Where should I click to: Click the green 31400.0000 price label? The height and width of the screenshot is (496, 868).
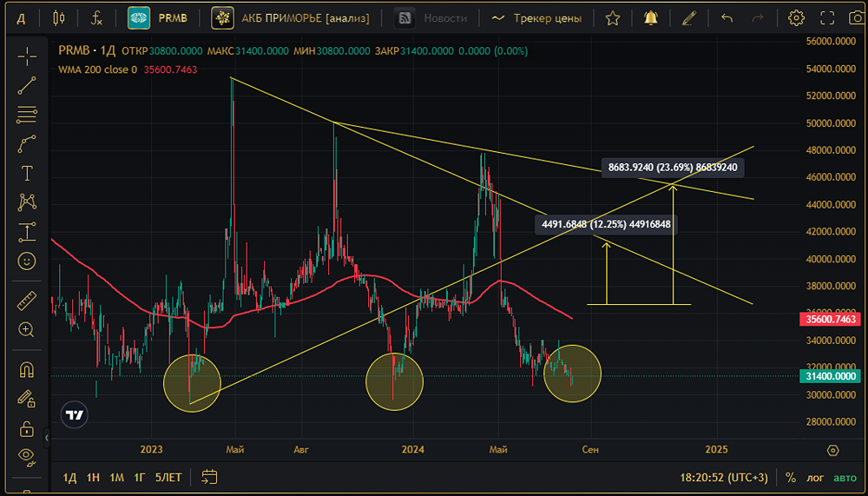tap(831, 376)
